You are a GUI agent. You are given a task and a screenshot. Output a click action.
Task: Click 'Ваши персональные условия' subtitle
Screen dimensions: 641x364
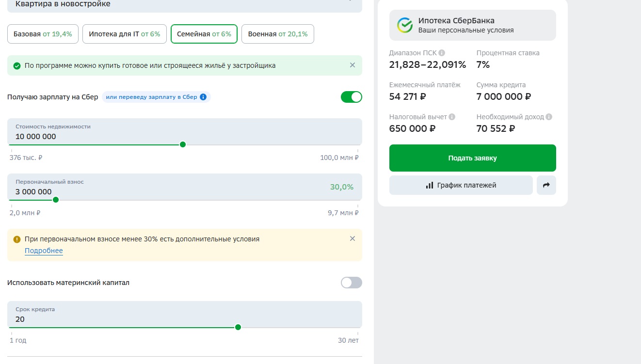[x=466, y=30]
